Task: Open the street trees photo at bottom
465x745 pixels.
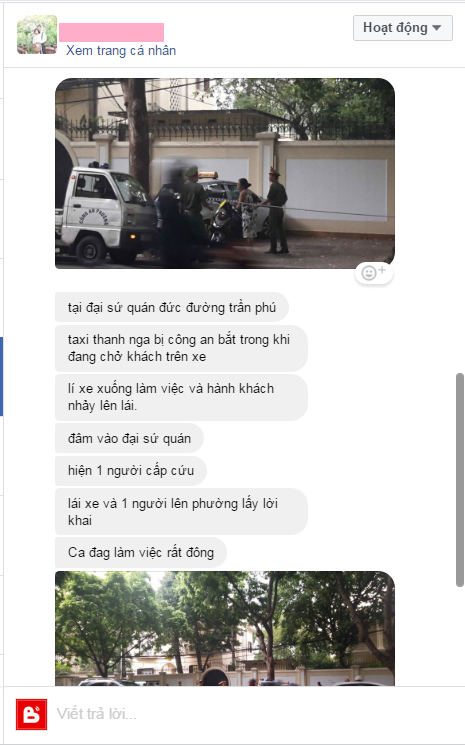Action: 225,628
